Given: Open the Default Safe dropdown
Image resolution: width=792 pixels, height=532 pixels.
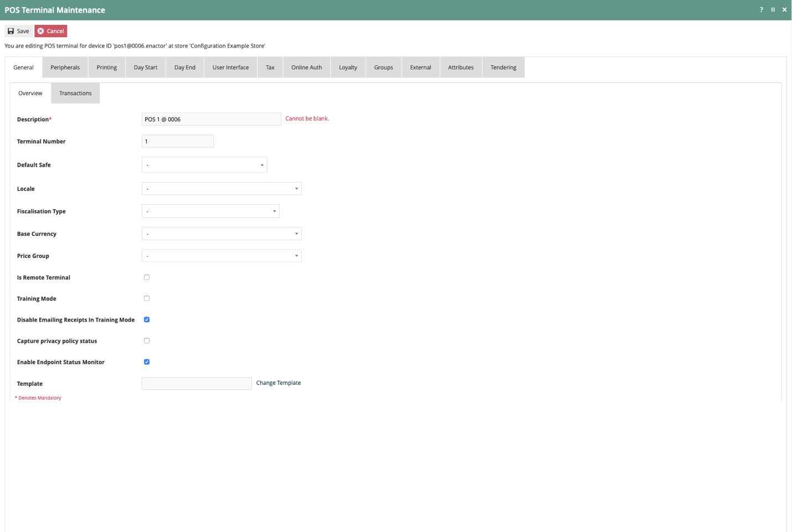Looking at the screenshot, I should click(x=204, y=165).
